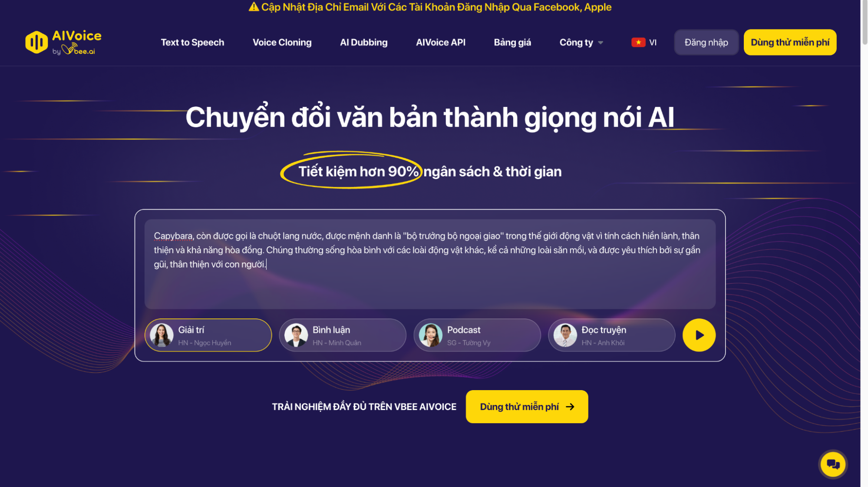Go to the Voice Cloning page
Image resolution: width=868 pixels, height=487 pixels.
click(282, 42)
